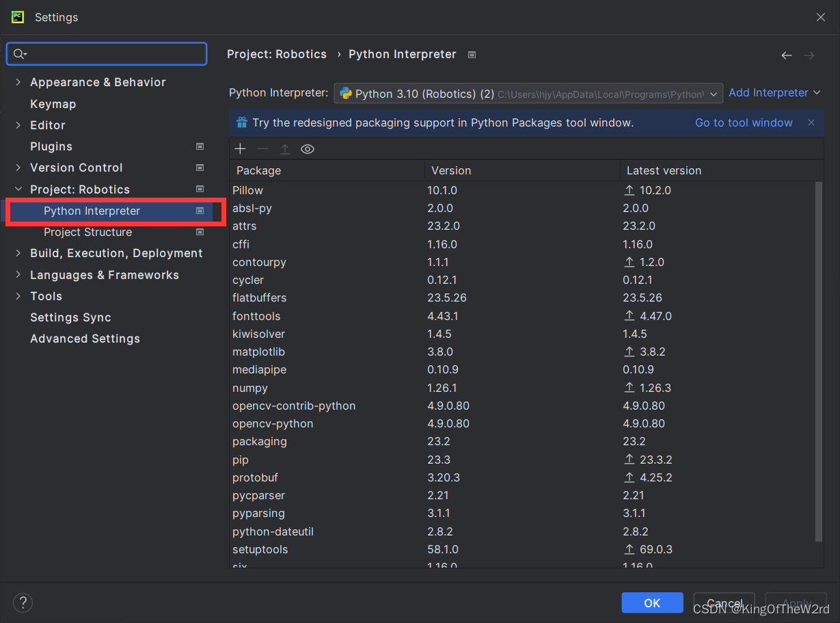Collapse the Project: Robotics tree node
The width and height of the screenshot is (840, 623).
(x=18, y=189)
